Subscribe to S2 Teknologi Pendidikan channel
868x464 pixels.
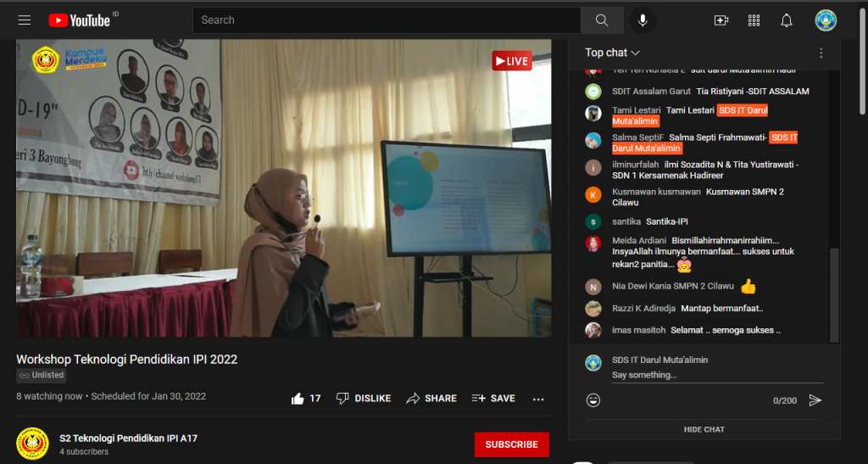click(x=511, y=444)
